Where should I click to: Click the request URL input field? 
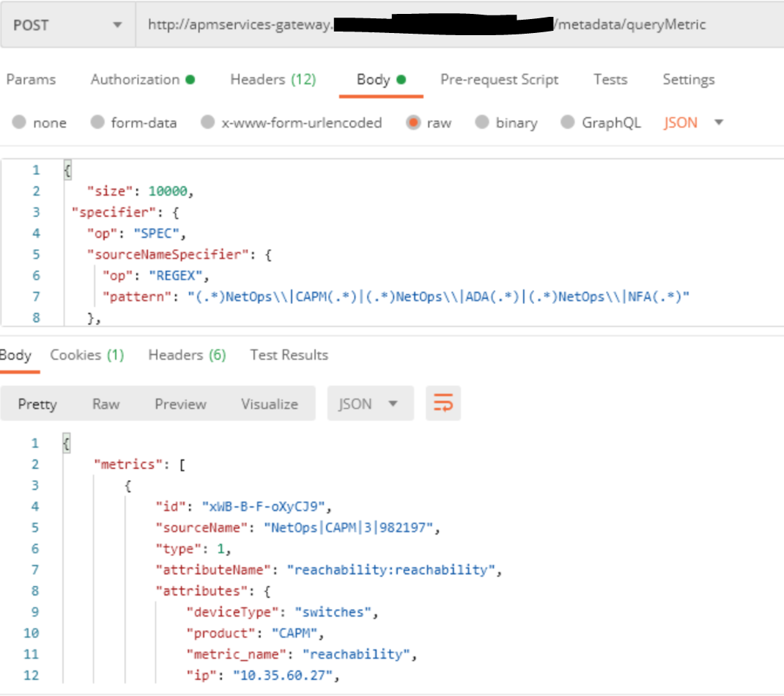pos(460,25)
